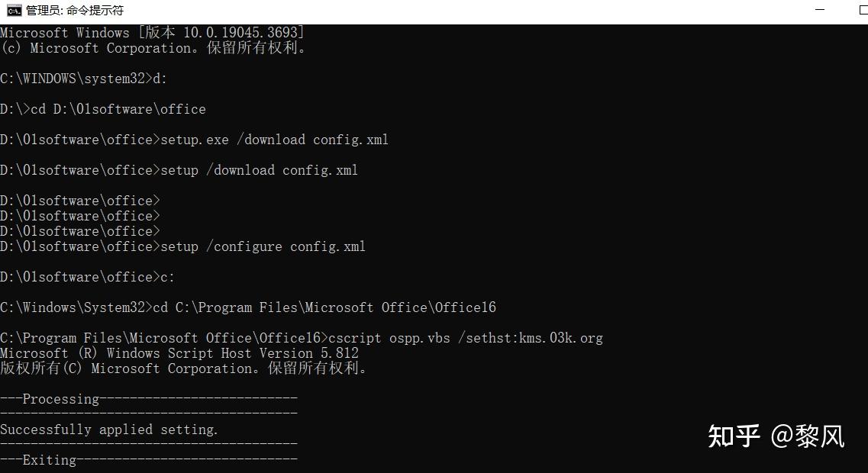Click the 知乎 @黎风 watermark

tap(776, 436)
